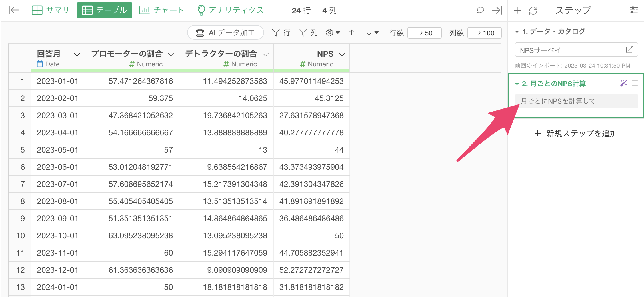This screenshot has width=644, height=297.
Task: Expand the NPS column header dropdown
Action: [342, 54]
